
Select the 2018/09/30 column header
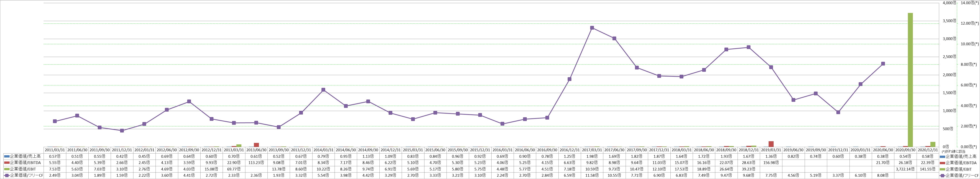pos(726,150)
